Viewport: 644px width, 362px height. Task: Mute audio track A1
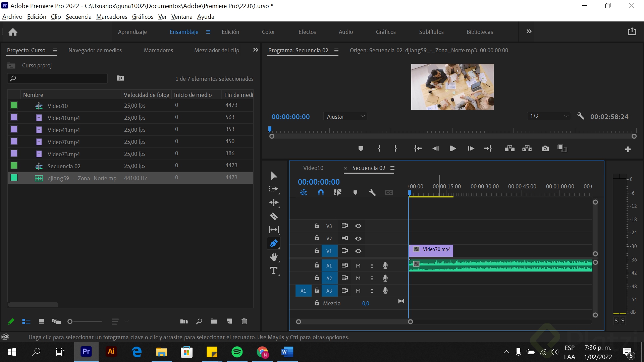point(358,265)
